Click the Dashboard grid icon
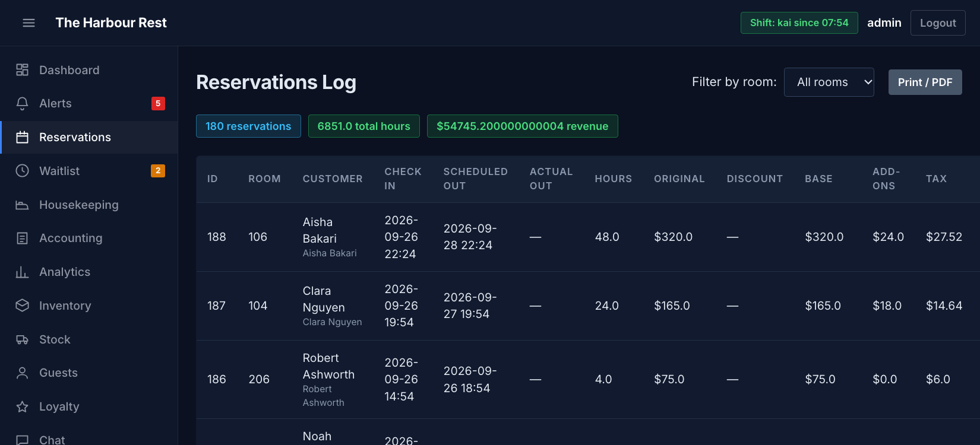 [x=22, y=70]
